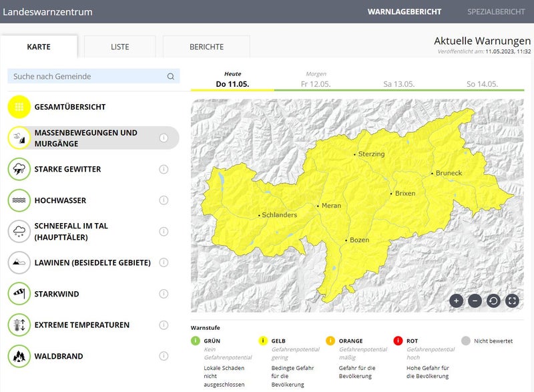The width and height of the screenshot is (534, 392).
Task: Select the Gesamtübersicht overview icon
Action: pyautogui.click(x=19, y=107)
